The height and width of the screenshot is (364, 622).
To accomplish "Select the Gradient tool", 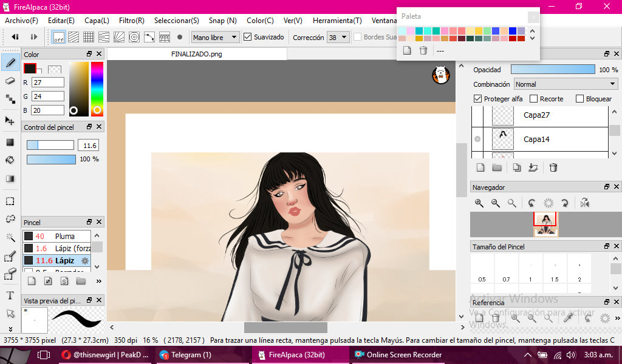I will coord(10,178).
